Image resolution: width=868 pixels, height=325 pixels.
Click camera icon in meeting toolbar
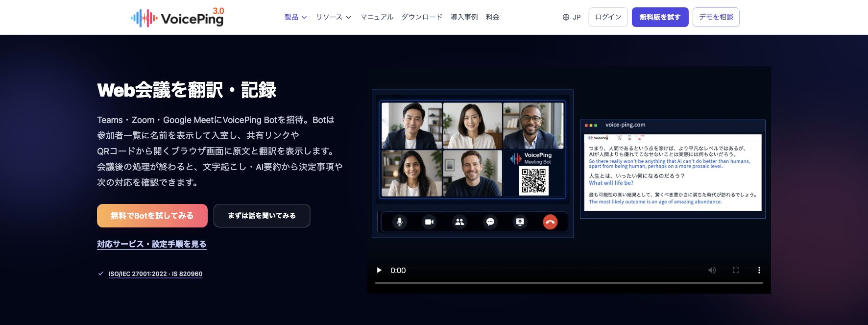click(430, 222)
